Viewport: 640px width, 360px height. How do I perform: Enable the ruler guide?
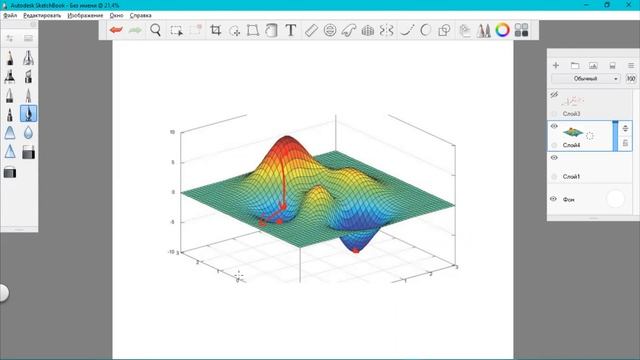(x=311, y=30)
